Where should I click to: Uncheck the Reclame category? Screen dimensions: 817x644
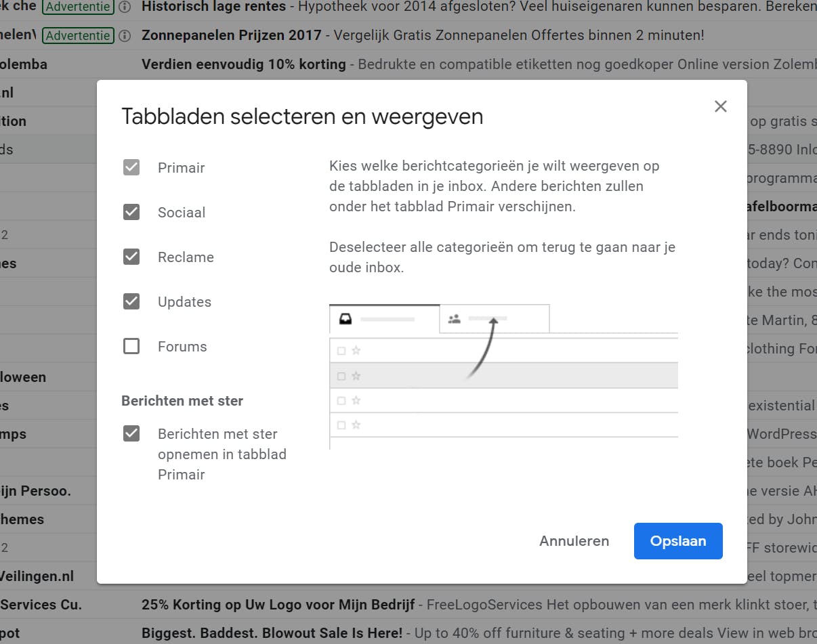click(x=131, y=257)
